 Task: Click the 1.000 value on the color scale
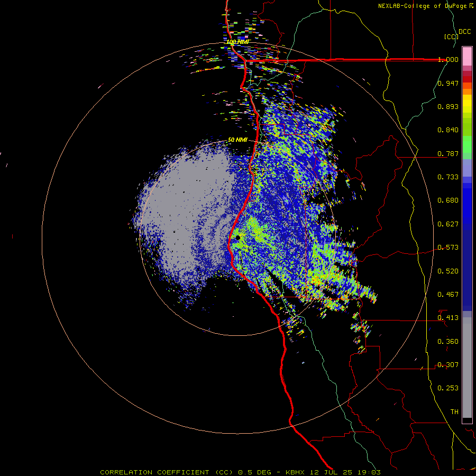448,59
